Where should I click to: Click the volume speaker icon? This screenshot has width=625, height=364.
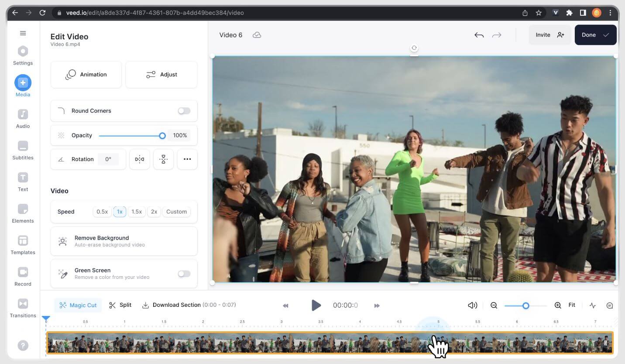472,306
